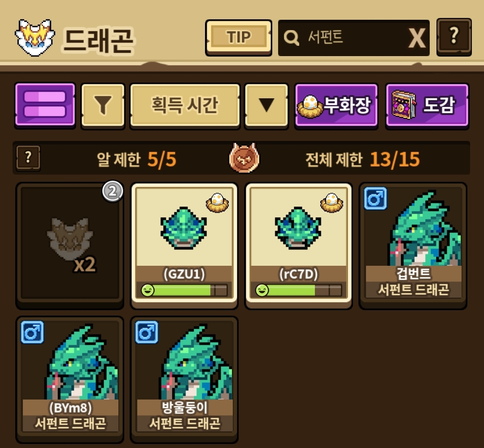Select the locked x2 dragon slot
Image resolution: width=484 pixels, height=448 pixels.
coord(70,246)
